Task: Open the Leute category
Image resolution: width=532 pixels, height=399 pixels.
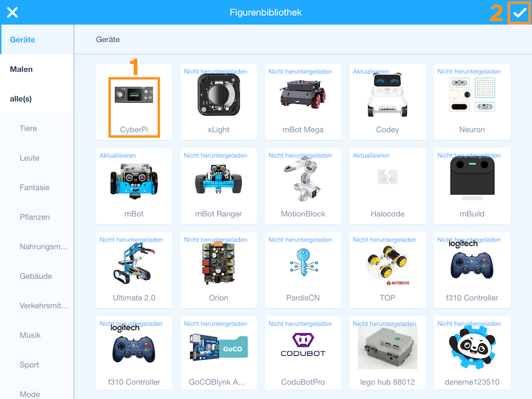Action: tap(29, 158)
